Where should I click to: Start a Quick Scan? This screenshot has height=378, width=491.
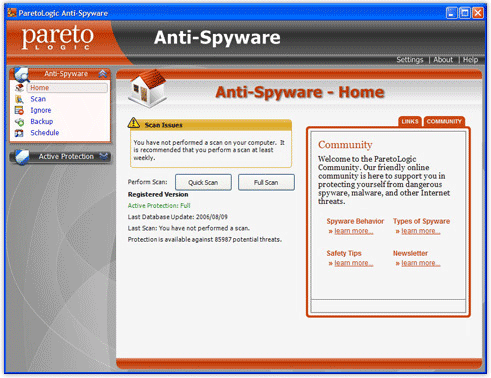click(x=203, y=182)
